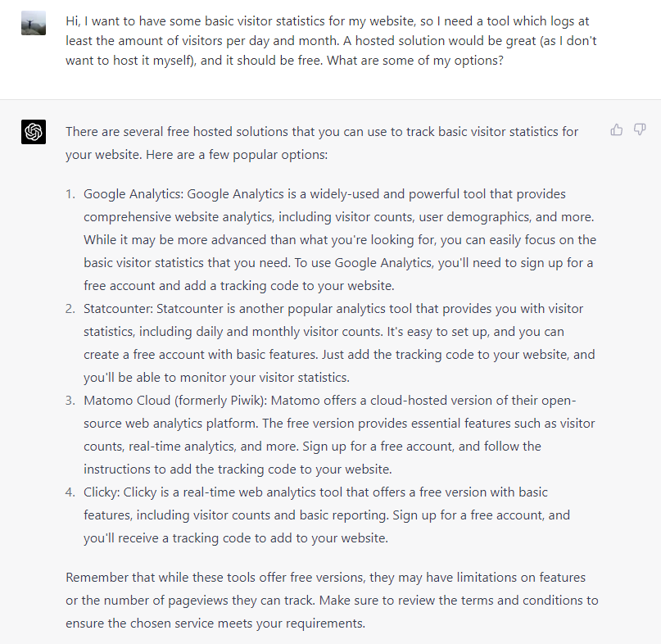The image size is (661, 644).
Task: Click the thumbs up icon
Action: [616, 130]
